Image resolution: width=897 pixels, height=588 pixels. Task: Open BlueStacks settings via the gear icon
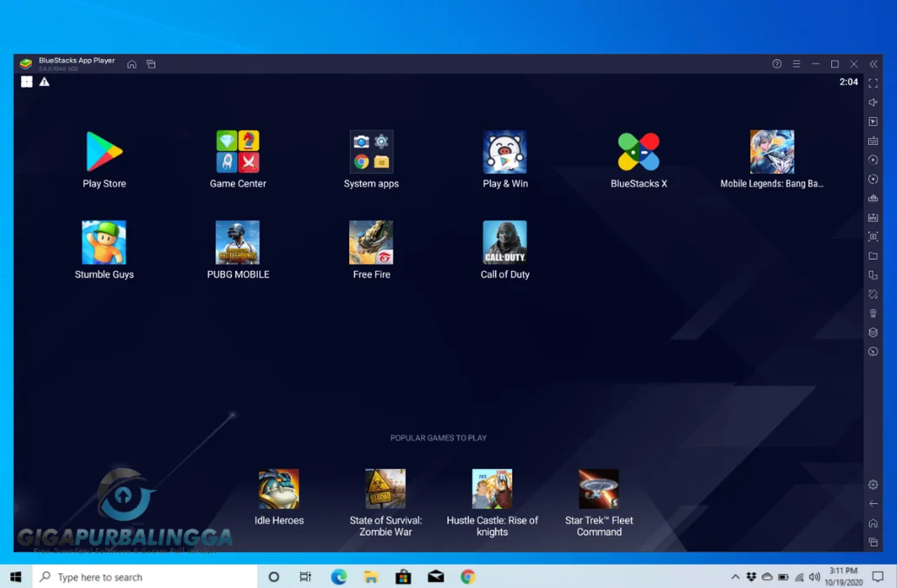pos(873,485)
